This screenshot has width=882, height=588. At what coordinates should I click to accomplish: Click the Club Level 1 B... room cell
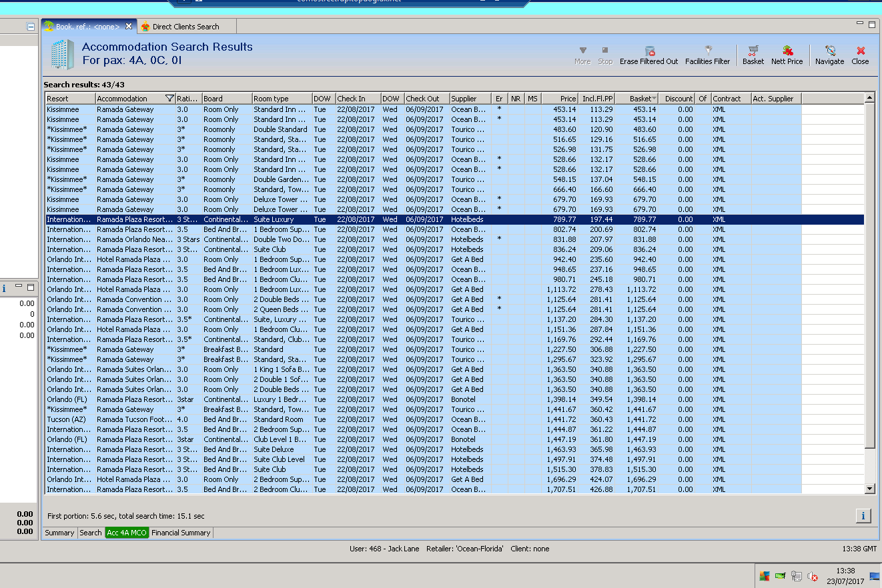(x=282, y=439)
